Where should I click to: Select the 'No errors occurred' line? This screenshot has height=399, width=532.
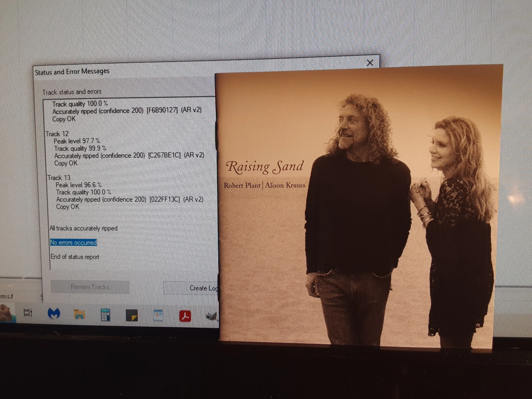(74, 242)
